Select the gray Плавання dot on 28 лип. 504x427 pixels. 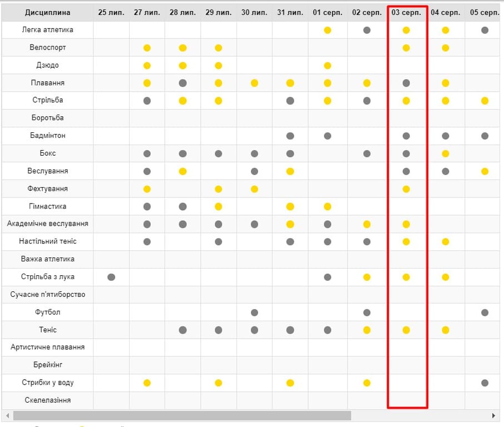(x=182, y=83)
